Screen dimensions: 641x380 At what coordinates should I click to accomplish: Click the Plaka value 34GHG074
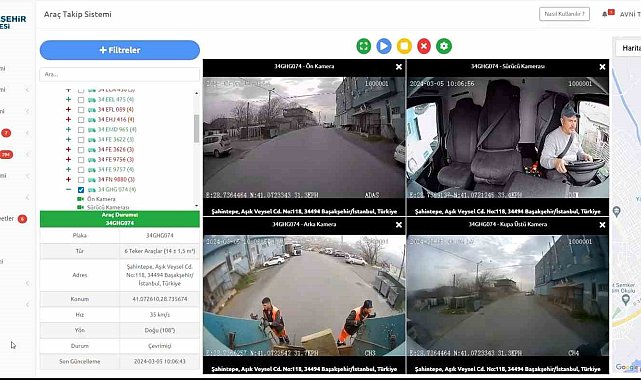tap(160, 236)
